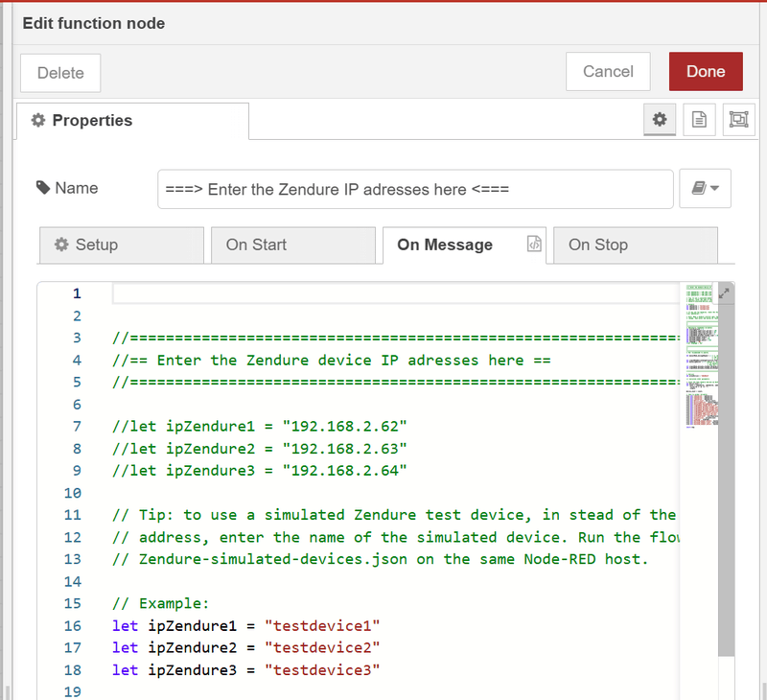Image resolution: width=767 pixels, height=700 pixels.
Task: Click the Done button
Action: 706,71
